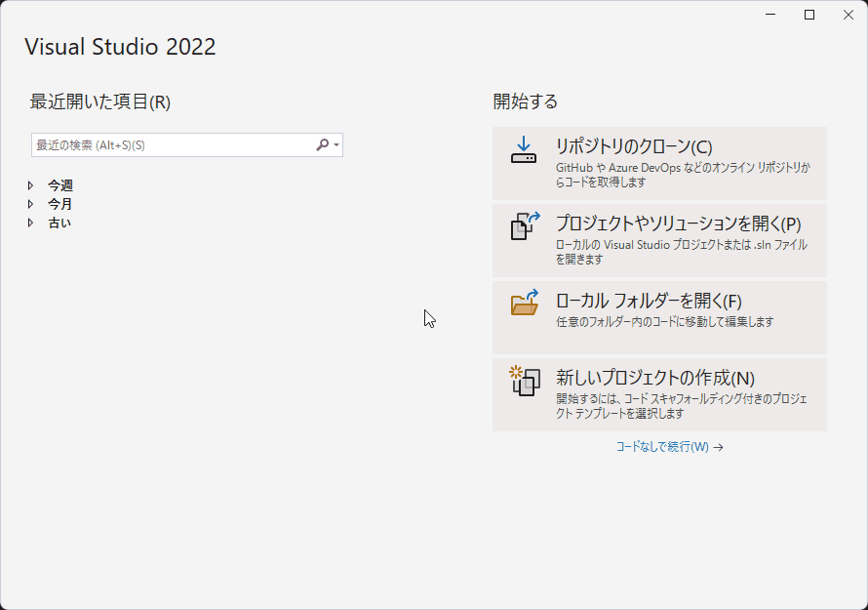Viewport: 868px width, 610px height.
Task: Click the Visual Studio 2022 title
Action: pyautogui.click(x=120, y=47)
